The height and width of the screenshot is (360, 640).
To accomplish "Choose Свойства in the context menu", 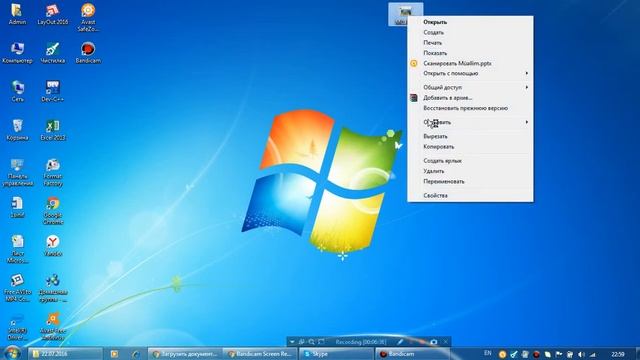I will 470,196.
